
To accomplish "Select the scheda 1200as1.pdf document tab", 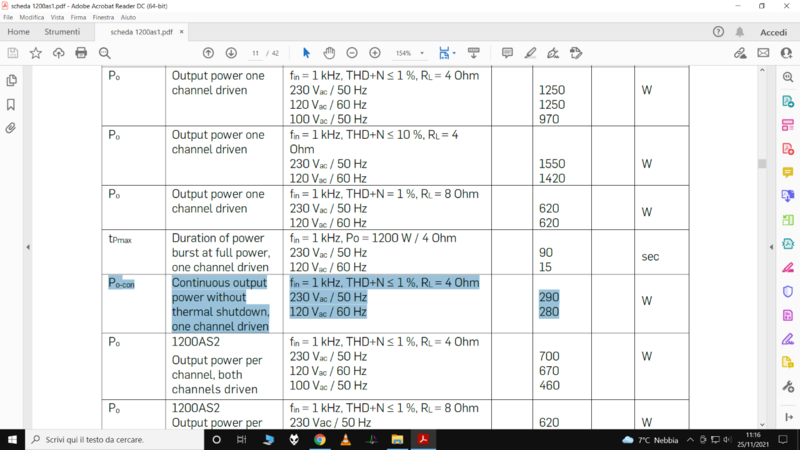I will pyautogui.click(x=141, y=32).
